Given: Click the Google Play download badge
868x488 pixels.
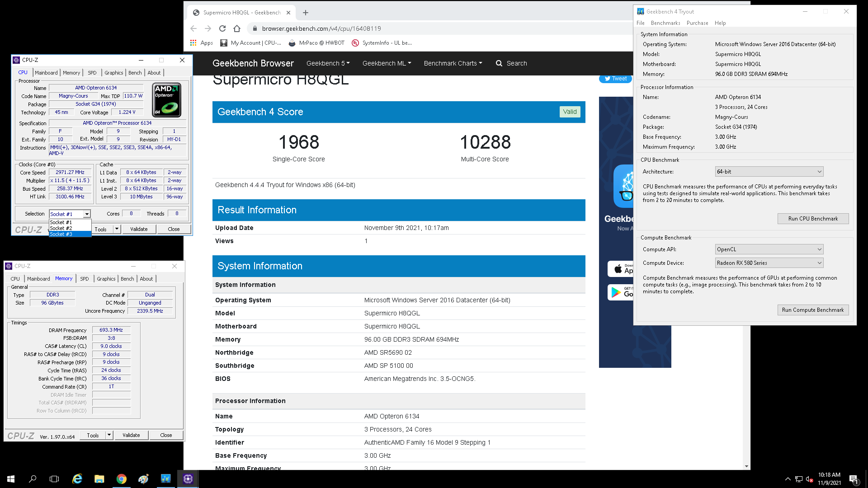Looking at the screenshot, I should (x=620, y=292).
